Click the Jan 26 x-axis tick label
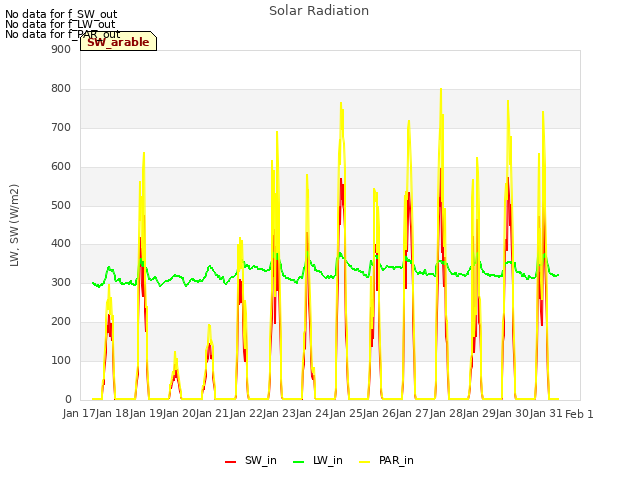This screenshot has height=480, width=640. click(380, 414)
